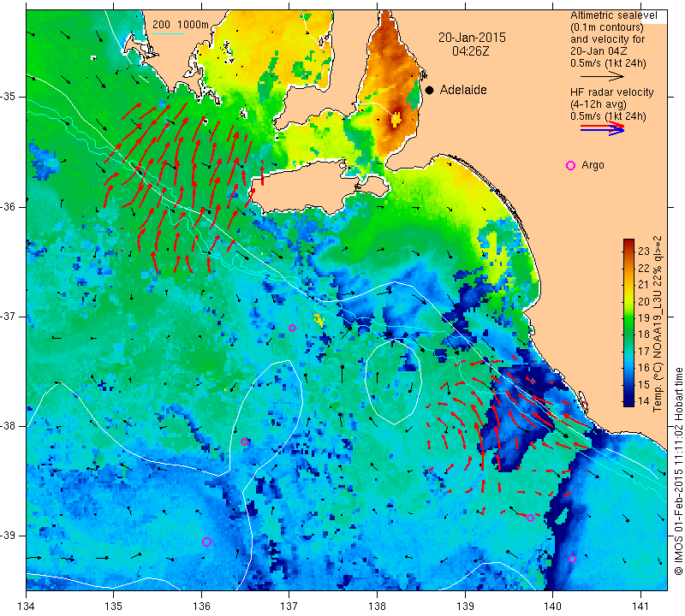Click the color bar tick label '22'
This screenshot has width=685, height=616.
(644, 268)
